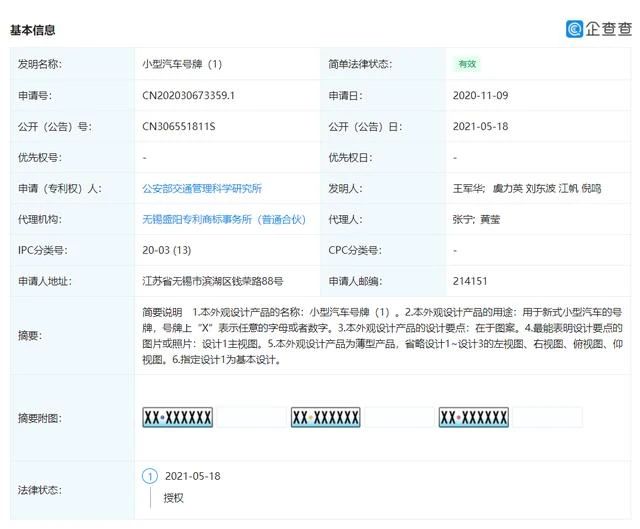Click the 优先权号 label
The image size is (640, 529).
(40, 158)
